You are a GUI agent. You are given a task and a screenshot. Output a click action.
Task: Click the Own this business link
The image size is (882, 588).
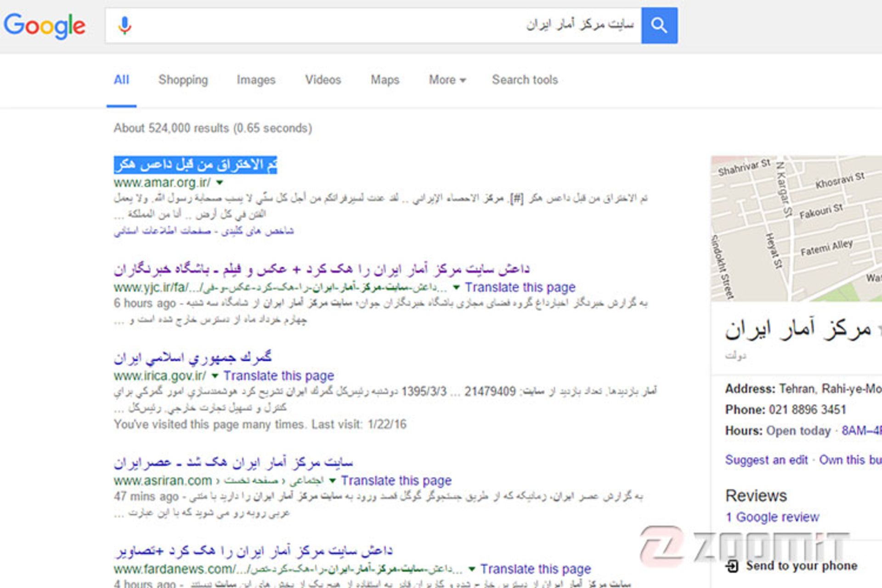850,460
